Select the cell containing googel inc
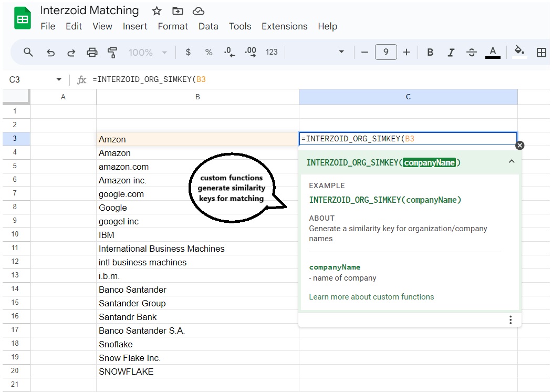This screenshot has width=552, height=392. pos(197,221)
